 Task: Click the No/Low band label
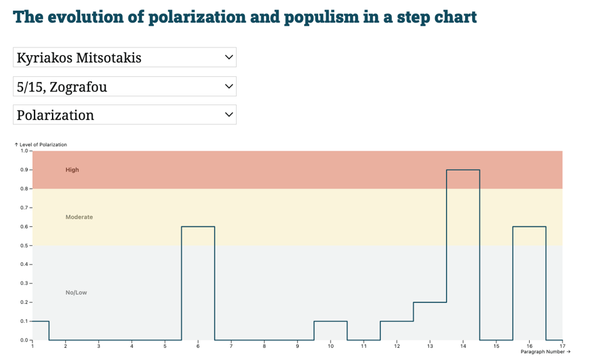point(76,292)
